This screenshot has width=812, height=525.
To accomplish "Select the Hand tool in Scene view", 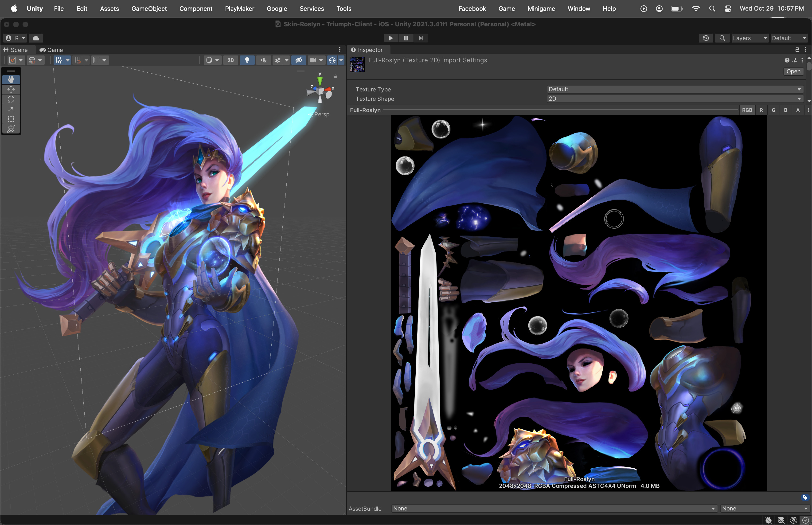I will [x=11, y=79].
